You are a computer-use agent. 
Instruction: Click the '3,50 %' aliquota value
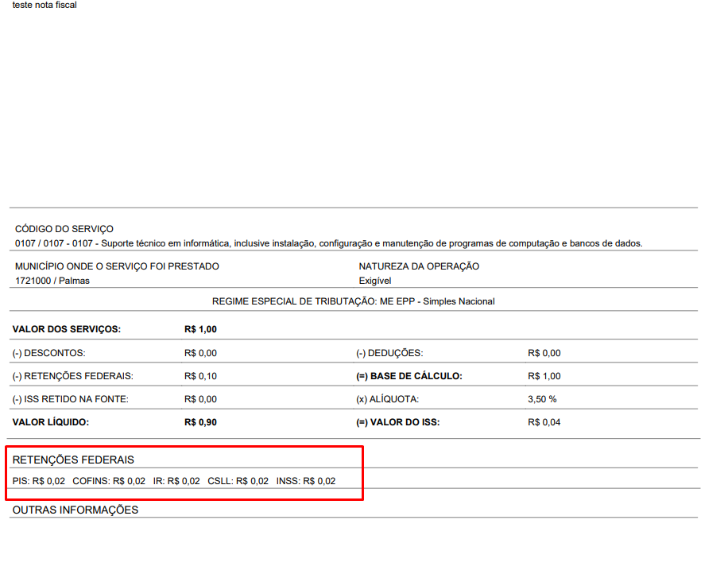542,399
